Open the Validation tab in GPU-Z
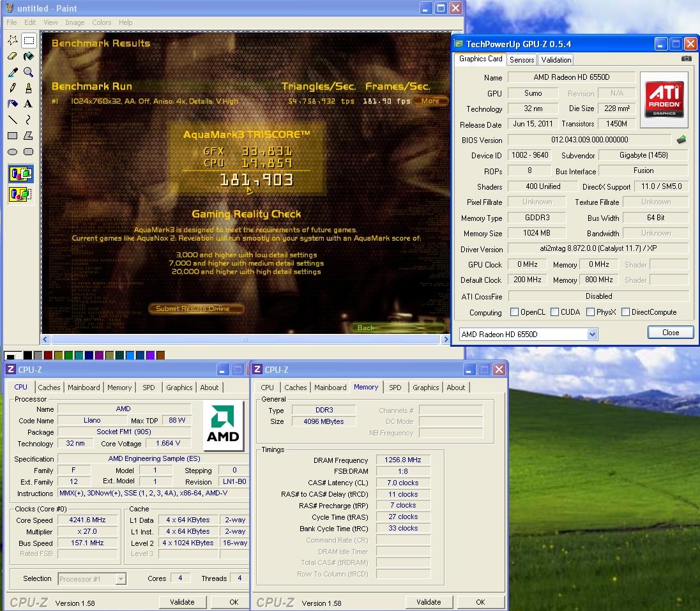This screenshot has width=700, height=611. (556, 60)
